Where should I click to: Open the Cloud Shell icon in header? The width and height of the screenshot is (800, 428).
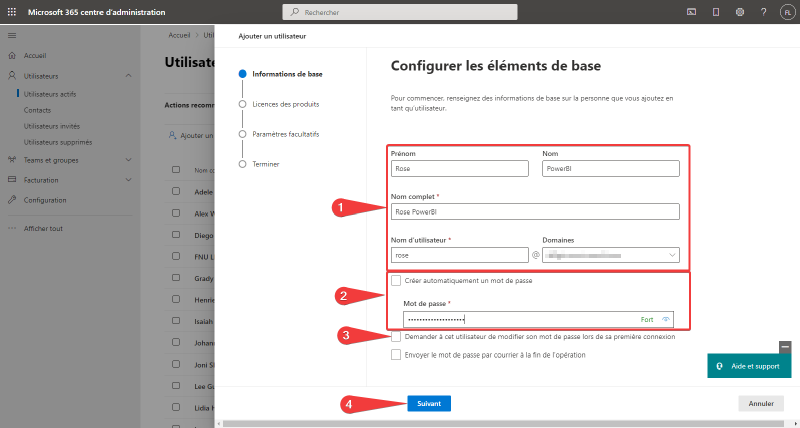(x=692, y=12)
